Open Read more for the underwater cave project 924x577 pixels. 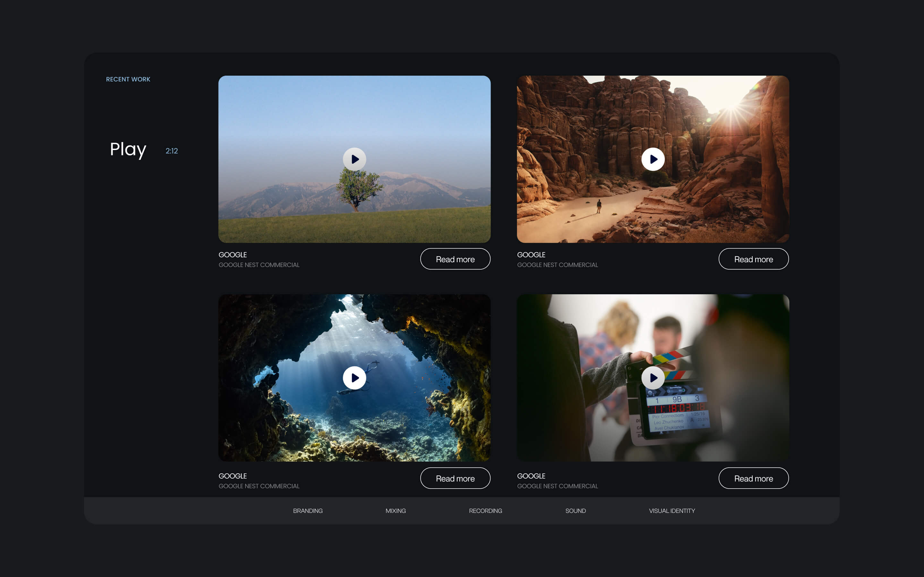coord(455,478)
